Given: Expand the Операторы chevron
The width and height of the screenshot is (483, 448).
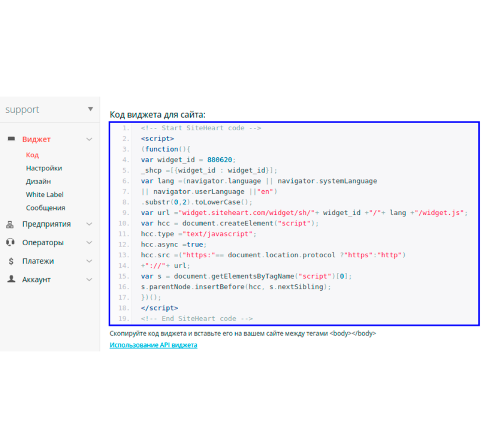Looking at the screenshot, I should point(90,242).
